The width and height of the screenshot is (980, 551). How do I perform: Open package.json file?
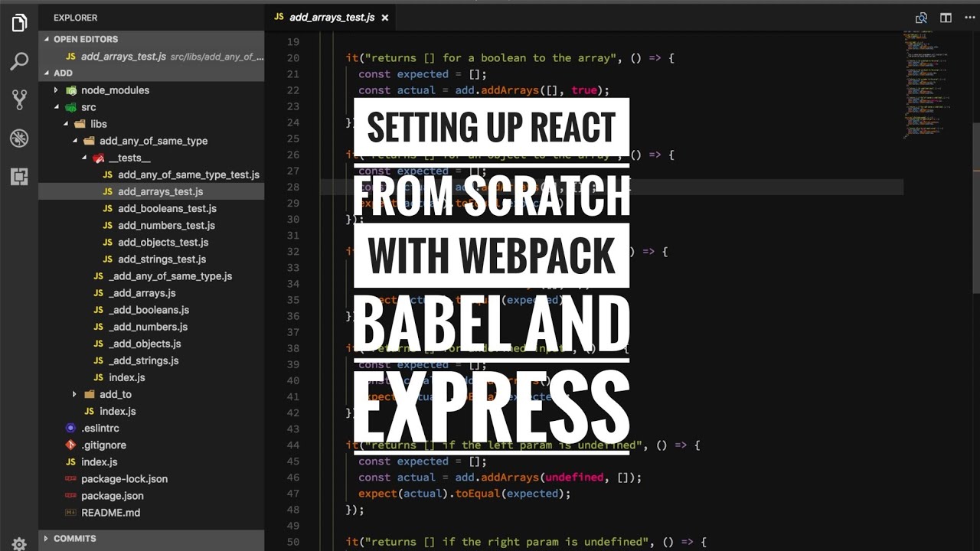[152, 495]
